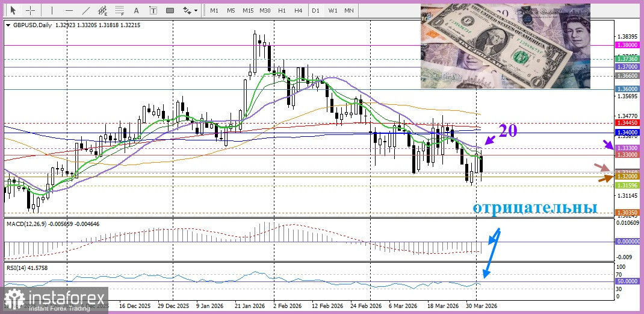The height and width of the screenshot is (314, 644).
Task: Switch chart to M1 timeframe
Action: point(214,10)
